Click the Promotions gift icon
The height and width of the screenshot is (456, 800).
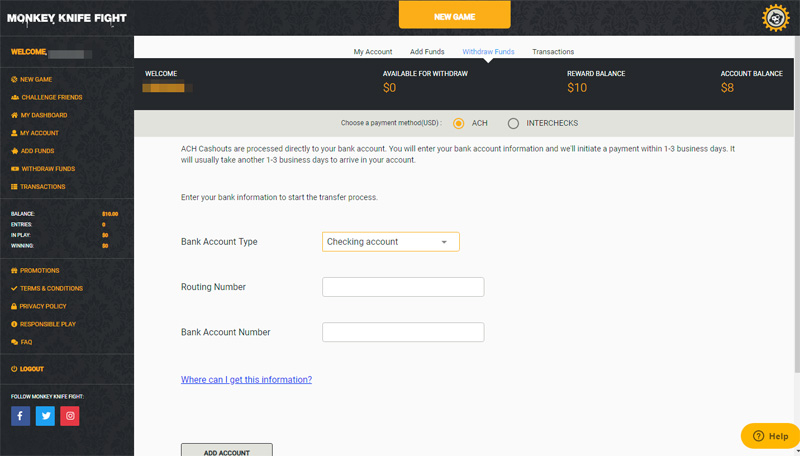(x=14, y=270)
